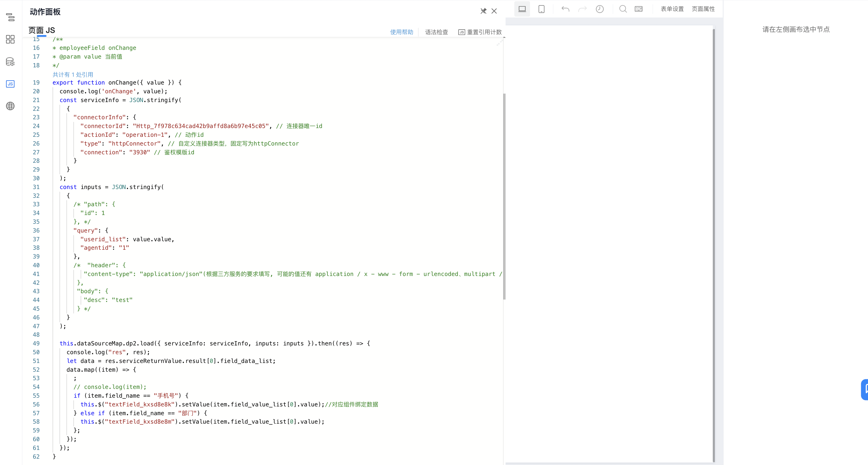The height and width of the screenshot is (465, 868).
Task: Click the textField_kxsd8e8m setValue line
Action: pos(202,422)
